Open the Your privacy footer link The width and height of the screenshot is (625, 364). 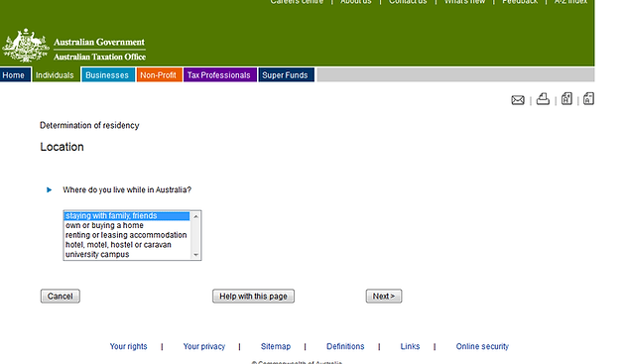pos(204,346)
